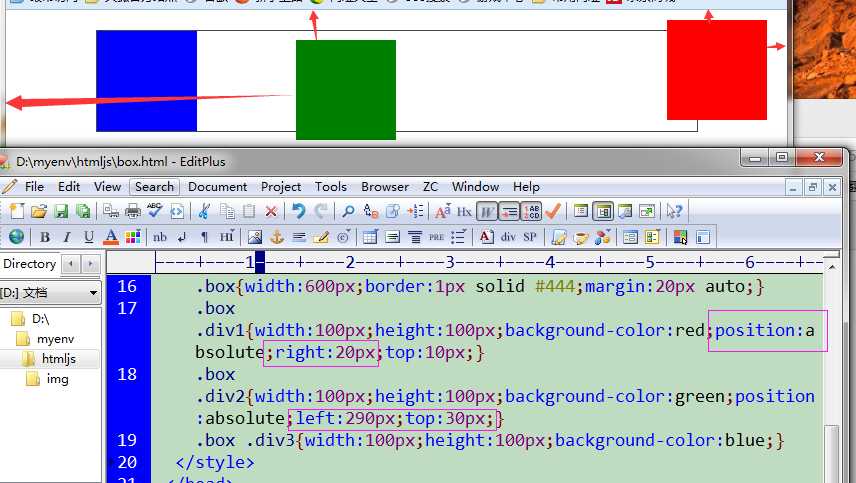Toggle the Directory window panel button

(x=603, y=211)
